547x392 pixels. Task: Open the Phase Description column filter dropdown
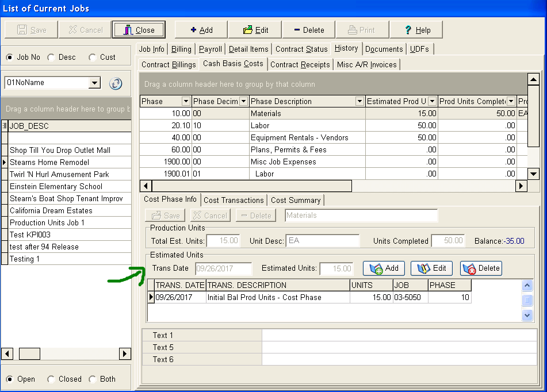click(x=359, y=102)
